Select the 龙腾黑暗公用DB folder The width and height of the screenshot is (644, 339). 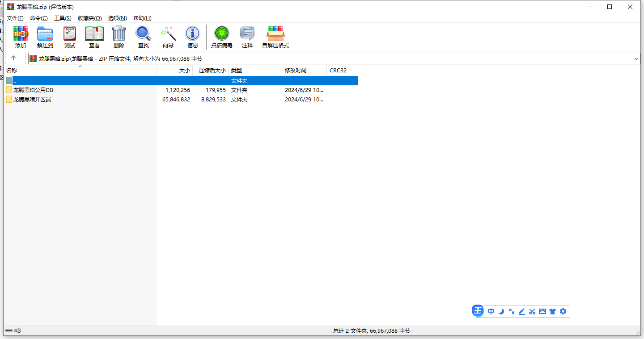(x=33, y=90)
